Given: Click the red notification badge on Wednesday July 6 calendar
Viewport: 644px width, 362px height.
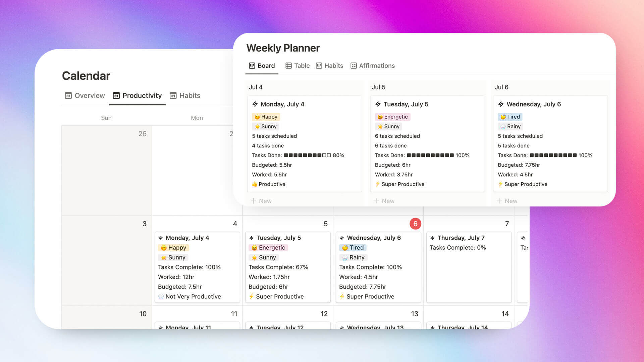Looking at the screenshot, I should [x=415, y=224].
